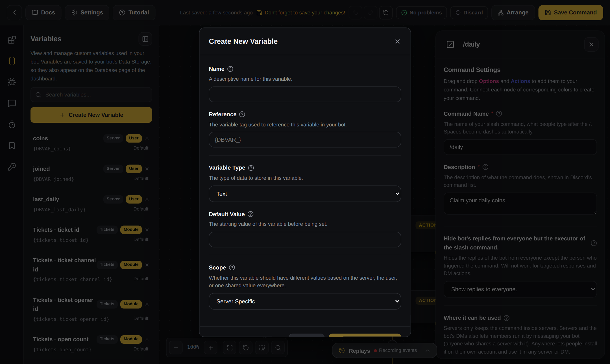The image size is (610, 364).
Task: Select the User tag on coins
Action: point(134,138)
